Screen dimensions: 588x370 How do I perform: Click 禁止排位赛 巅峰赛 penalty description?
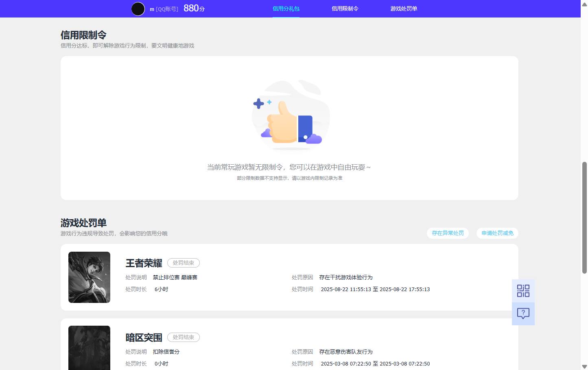click(175, 277)
